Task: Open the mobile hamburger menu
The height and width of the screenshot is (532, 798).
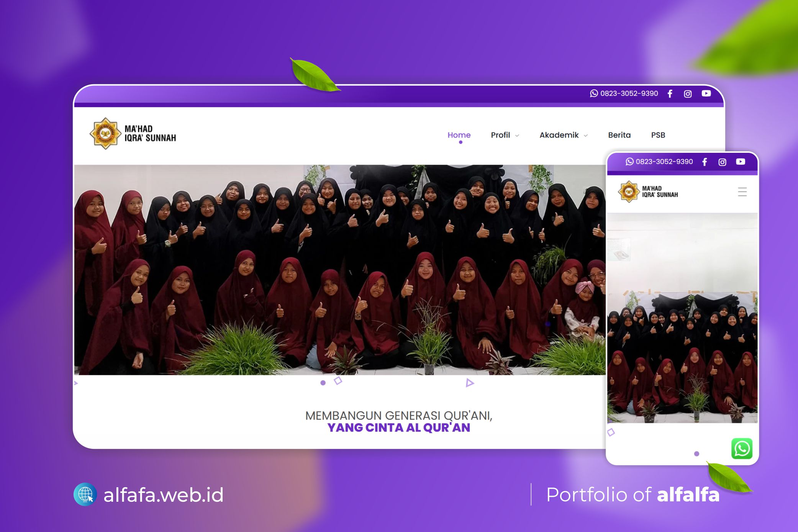Action: click(742, 192)
